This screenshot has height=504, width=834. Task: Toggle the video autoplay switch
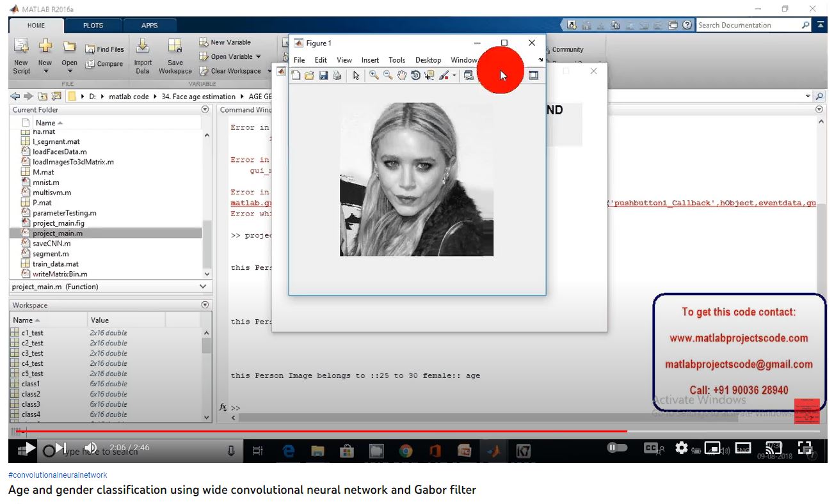point(617,448)
